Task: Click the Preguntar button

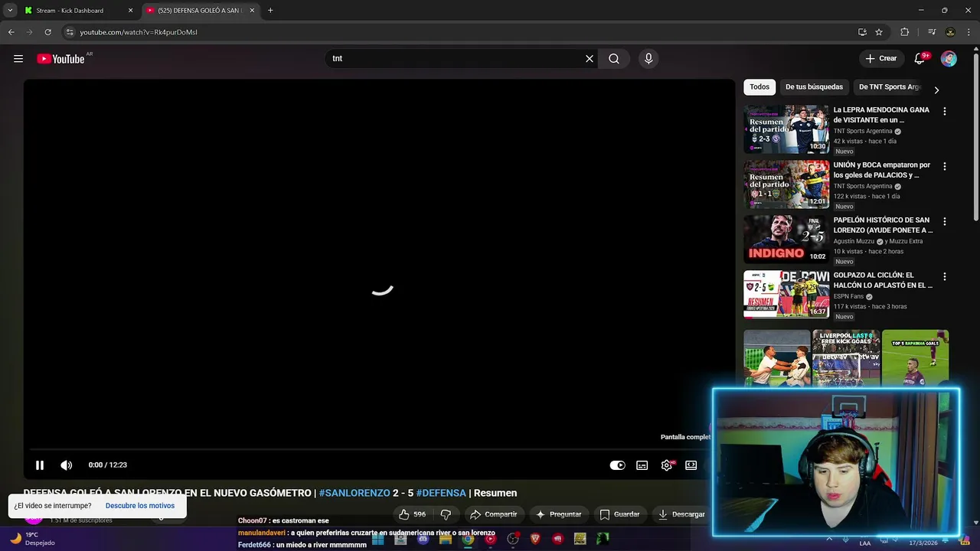Action: pos(558,514)
